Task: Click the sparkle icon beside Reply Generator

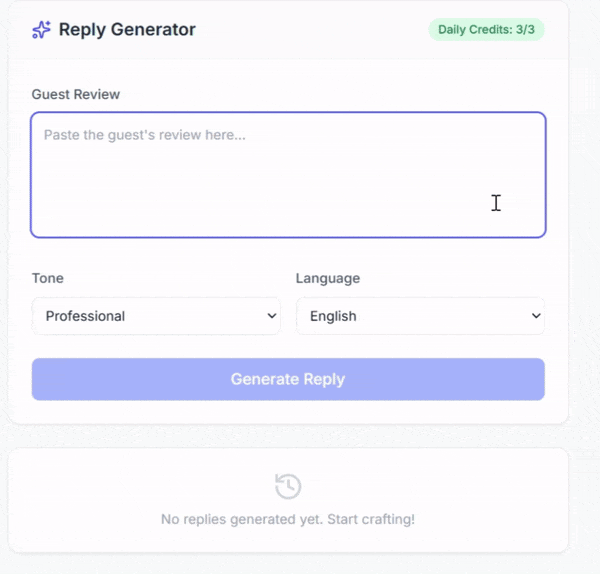Action: tap(41, 30)
